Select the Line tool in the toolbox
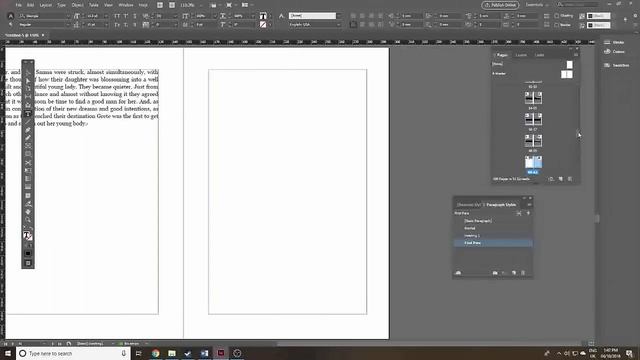640x360 pixels. pos(28,122)
